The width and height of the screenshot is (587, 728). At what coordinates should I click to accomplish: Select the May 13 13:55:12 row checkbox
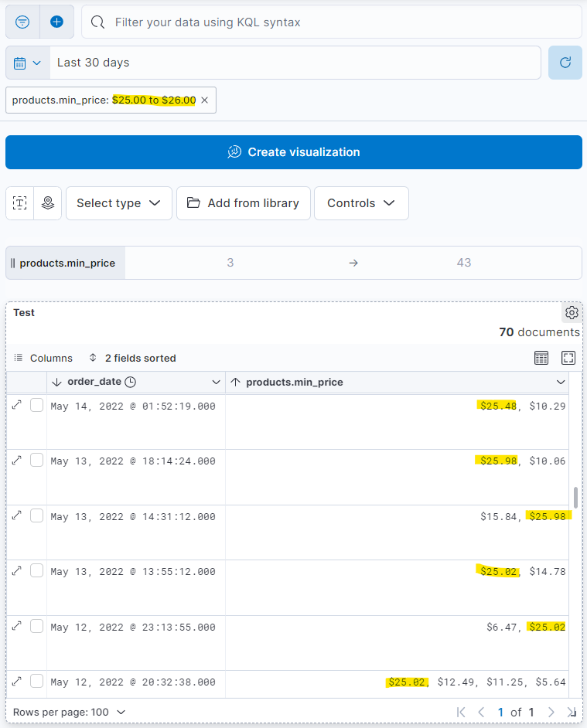(36, 570)
